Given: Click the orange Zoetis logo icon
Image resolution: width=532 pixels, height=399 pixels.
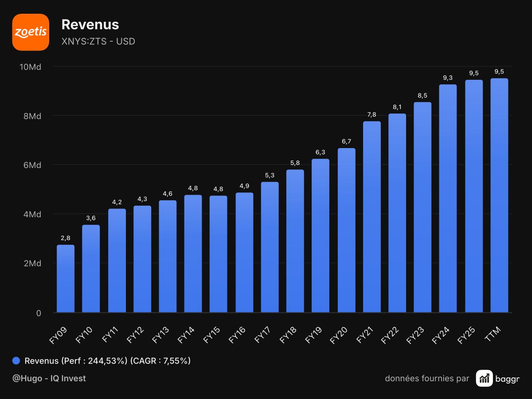Looking at the screenshot, I should coord(31,32).
